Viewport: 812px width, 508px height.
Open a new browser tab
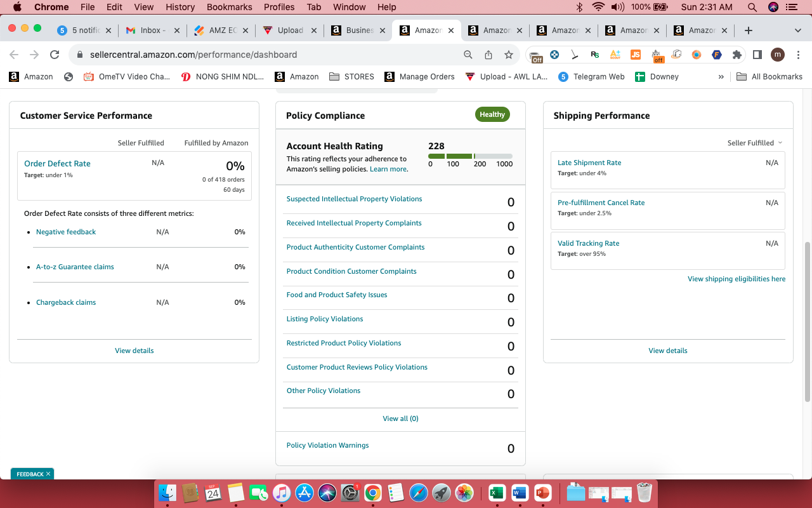click(749, 30)
